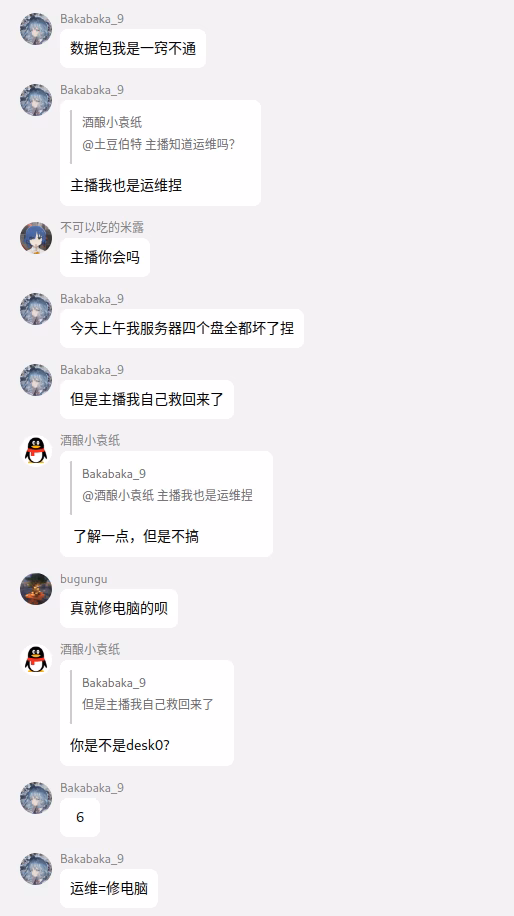Click the username bugungu
Viewport: 514px width, 916px height.
click(84, 579)
